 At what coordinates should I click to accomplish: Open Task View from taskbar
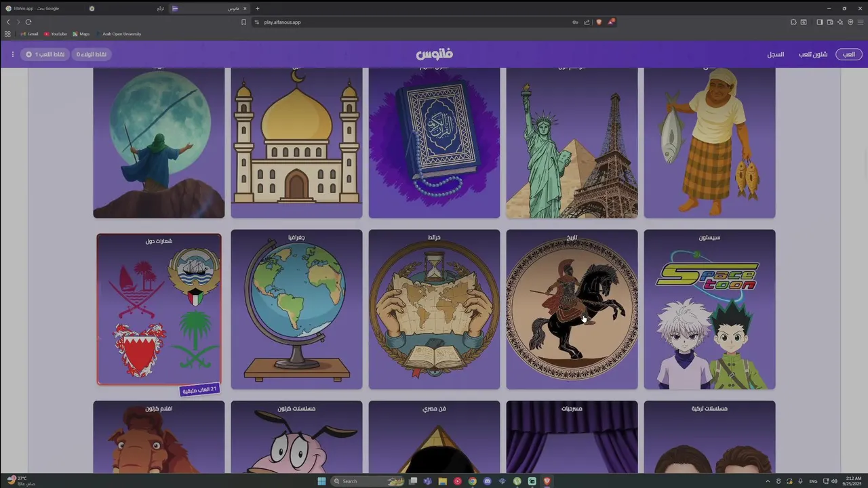[x=413, y=481]
